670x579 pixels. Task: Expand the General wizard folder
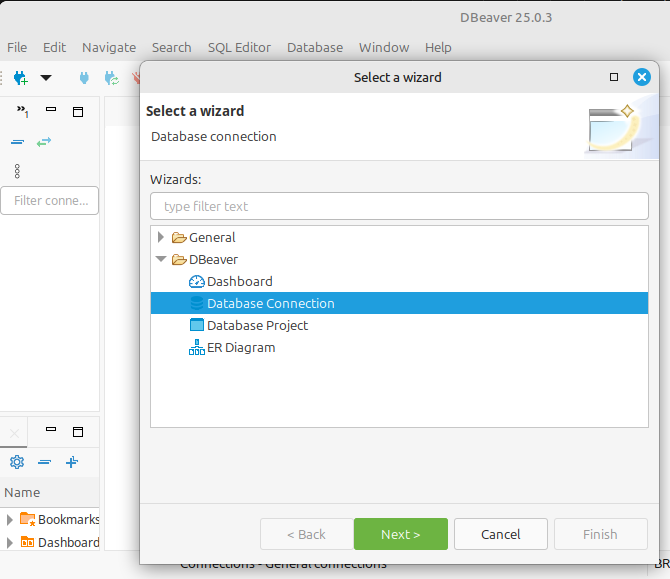[x=160, y=238]
